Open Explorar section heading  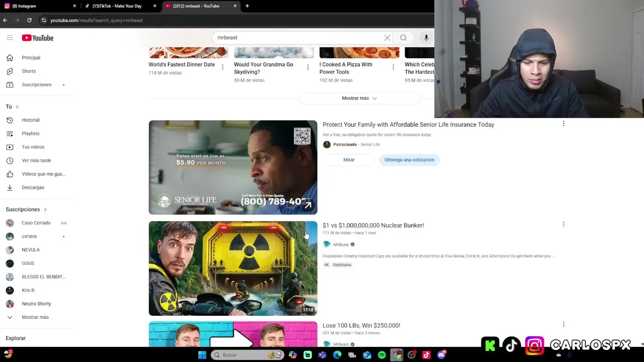click(x=16, y=338)
